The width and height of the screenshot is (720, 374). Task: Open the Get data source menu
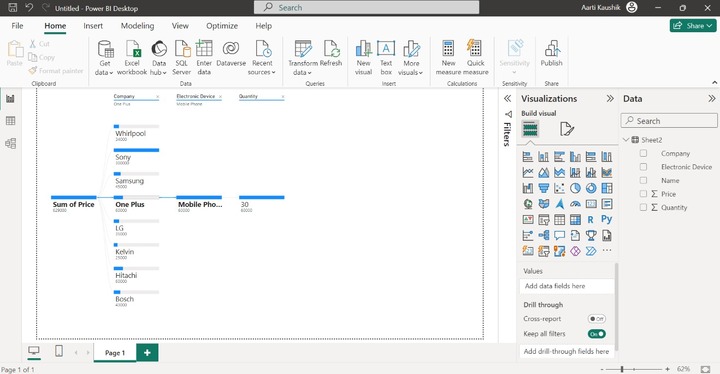tap(104, 58)
